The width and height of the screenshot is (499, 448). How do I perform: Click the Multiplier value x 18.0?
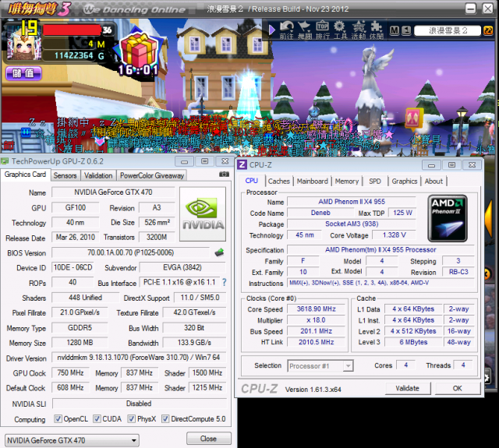click(x=316, y=320)
